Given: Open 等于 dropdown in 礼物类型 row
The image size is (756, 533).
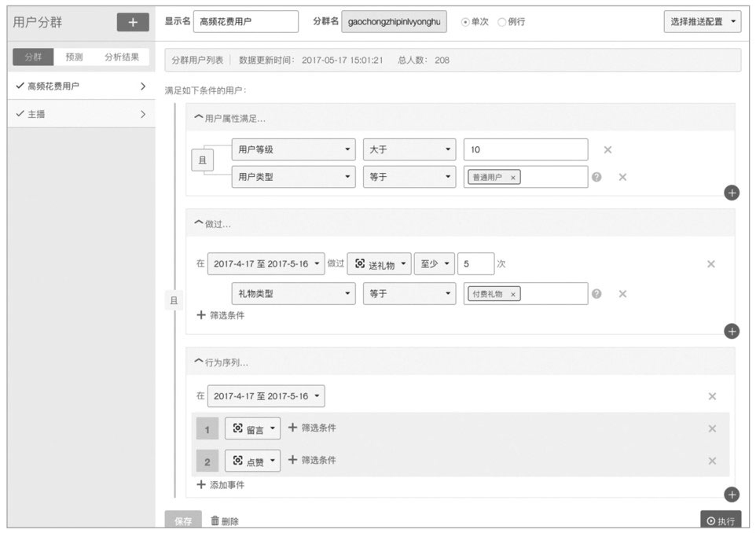Looking at the screenshot, I should pyautogui.click(x=409, y=294).
